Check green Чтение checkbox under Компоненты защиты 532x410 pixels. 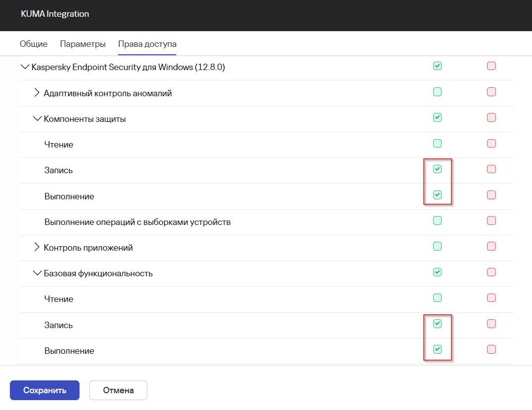(x=437, y=144)
